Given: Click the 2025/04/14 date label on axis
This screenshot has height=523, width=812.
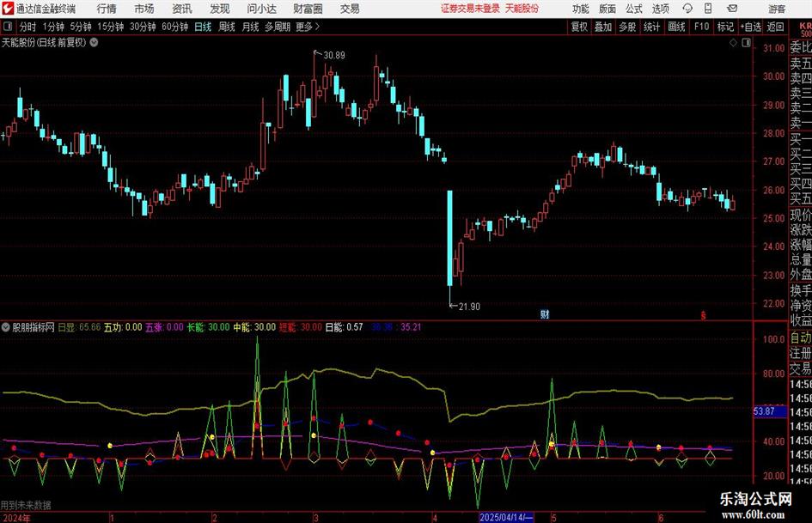Looking at the screenshot, I should click(x=505, y=517).
